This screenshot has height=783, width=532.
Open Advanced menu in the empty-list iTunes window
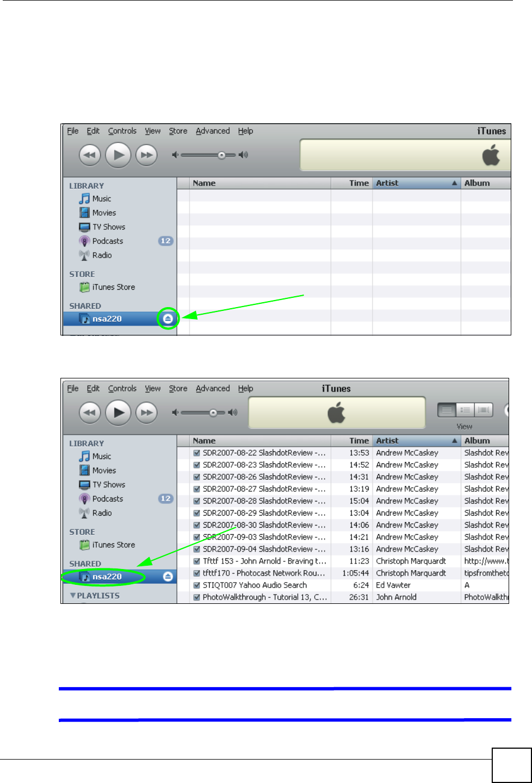(213, 131)
